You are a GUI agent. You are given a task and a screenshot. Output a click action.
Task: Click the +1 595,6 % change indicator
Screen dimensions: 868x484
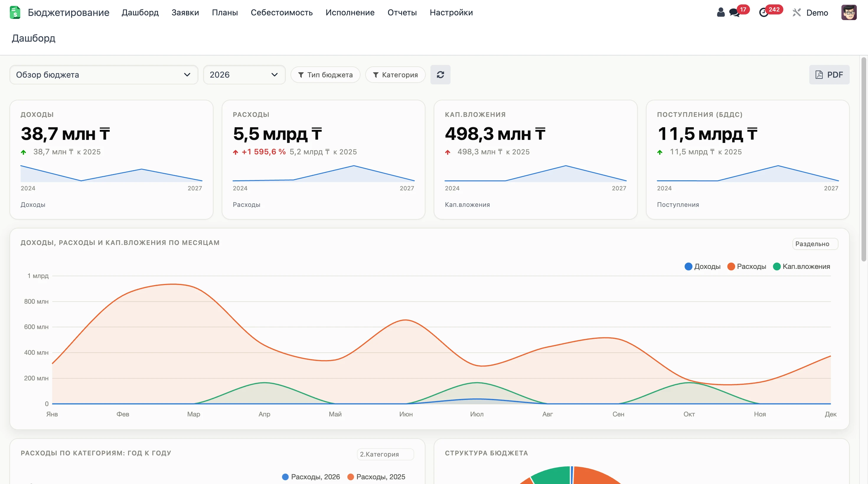(x=263, y=152)
